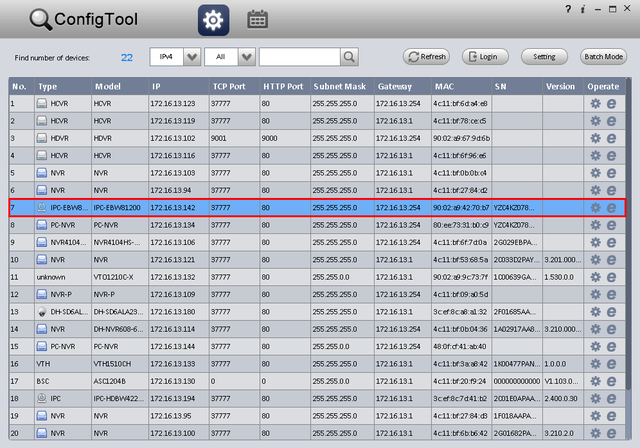
Task: Switch to the calendar-style tab in header
Action: [x=257, y=19]
